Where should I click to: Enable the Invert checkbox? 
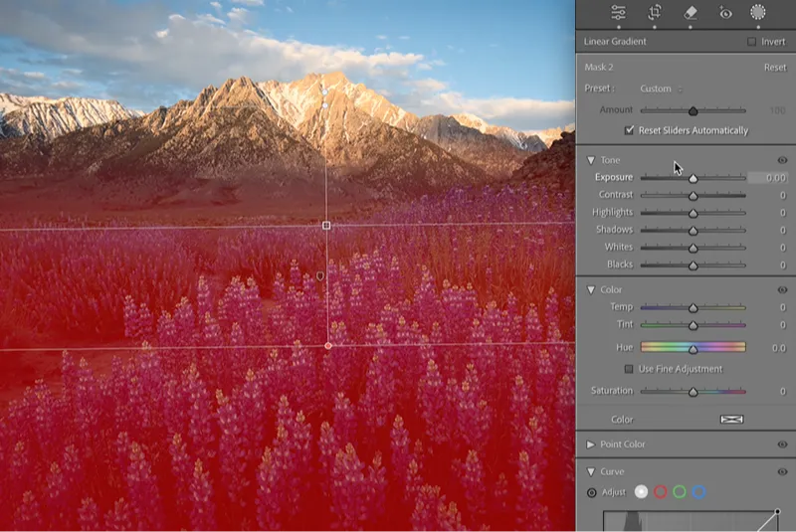[751, 42]
